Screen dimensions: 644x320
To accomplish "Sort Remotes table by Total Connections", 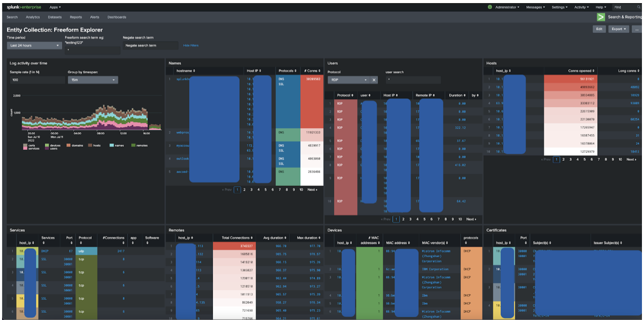I will (236, 237).
